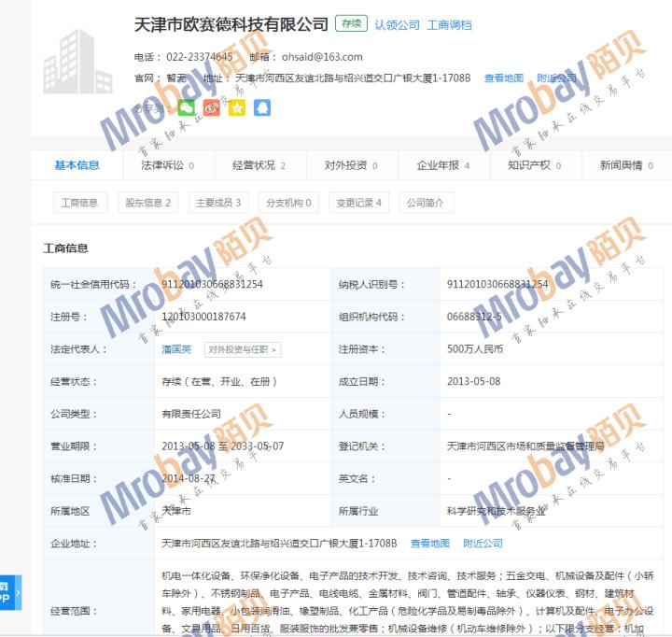This screenshot has width=672, height=637.
Task: Go to the 企业年报 tab
Action: coord(442,165)
